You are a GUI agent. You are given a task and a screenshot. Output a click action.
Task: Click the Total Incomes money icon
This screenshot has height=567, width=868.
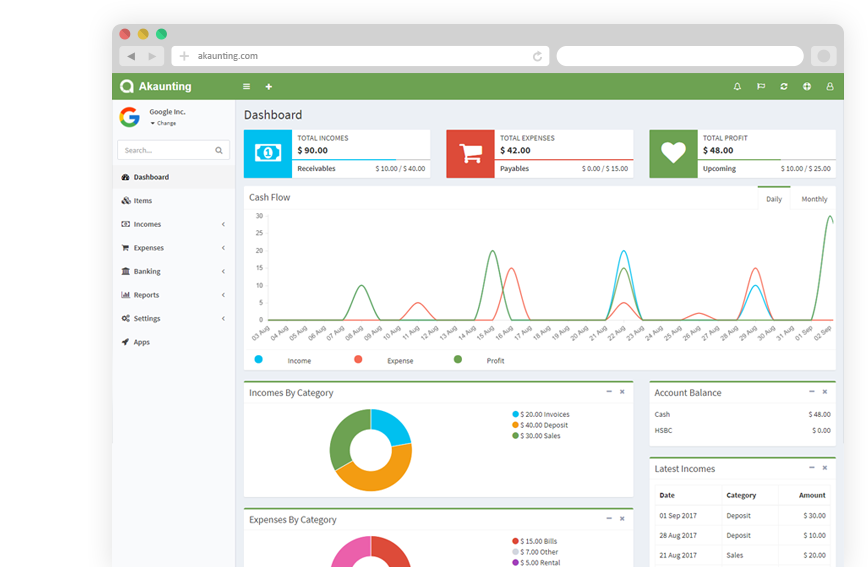[268, 153]
